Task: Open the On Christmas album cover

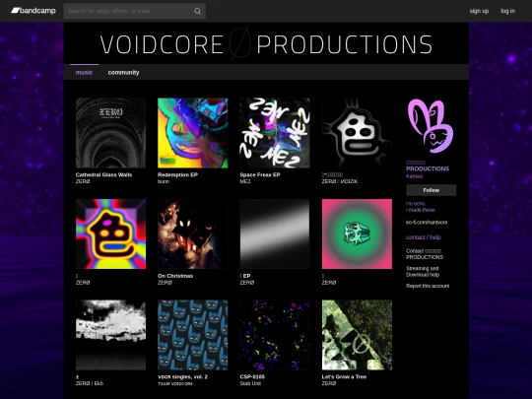Action: tap(193, 234)
